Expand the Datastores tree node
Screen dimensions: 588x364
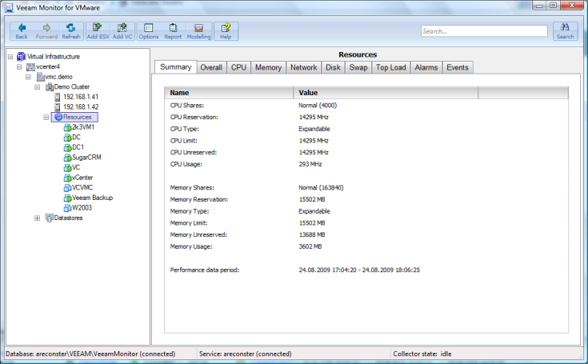point(38,218)
